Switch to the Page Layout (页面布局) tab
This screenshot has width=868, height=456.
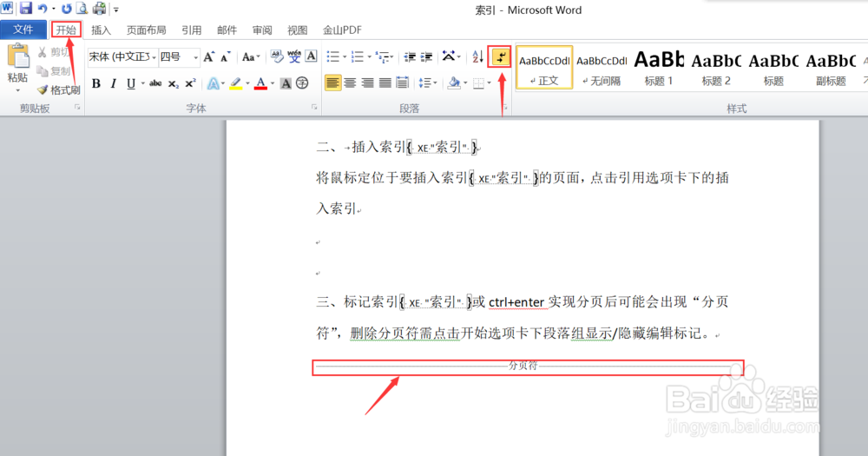point(146,30)
